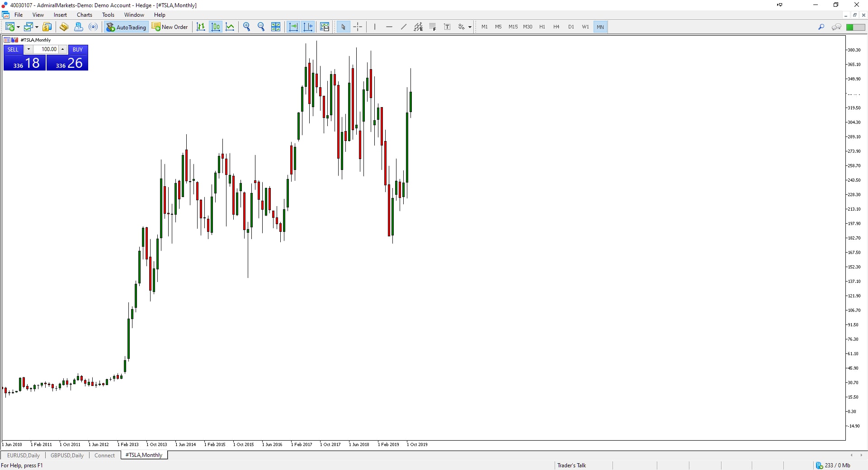Toggle chart auto scroll
868x470 pixels.
click(293, 27)
